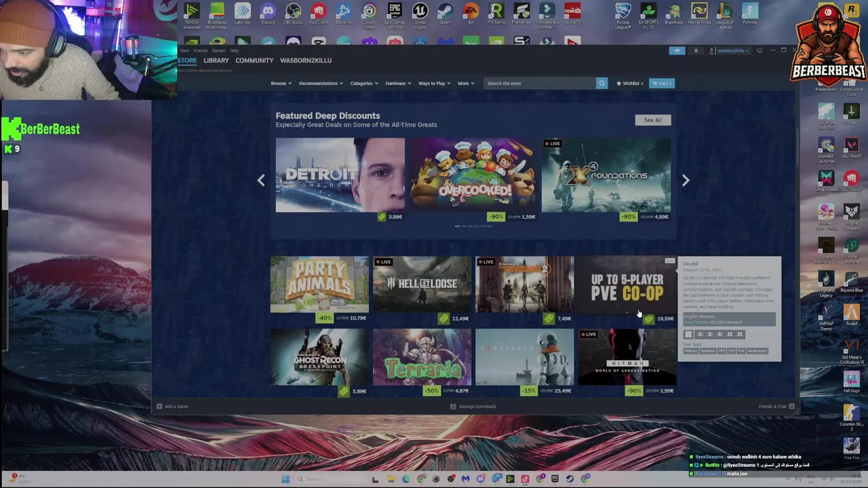Screen dimensions: 868x488
Task: Launch FiveM desktop icon
Action: click(x=851, y=314)
